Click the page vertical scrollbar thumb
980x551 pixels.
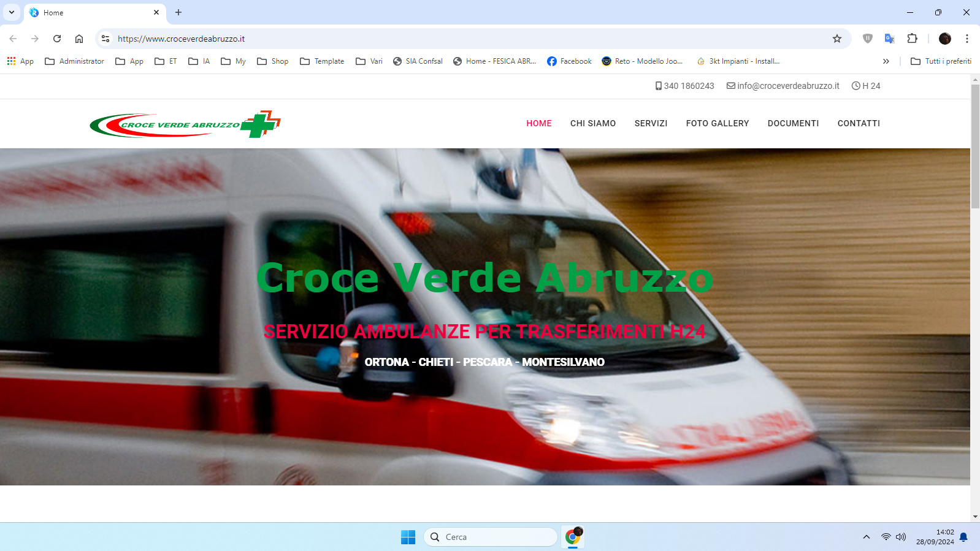[x=975, y=146]
